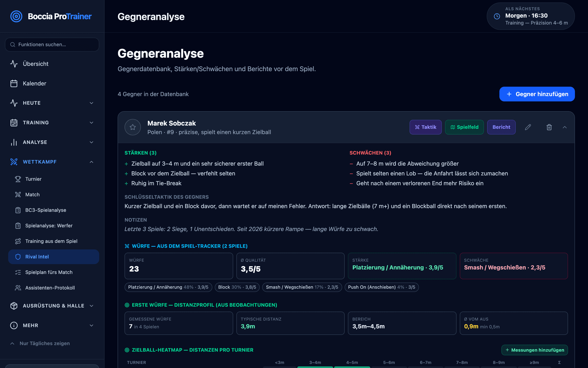Click the Ausrüstung & Halle box icon
Screen dimensions: 588x368
point(14,306)
